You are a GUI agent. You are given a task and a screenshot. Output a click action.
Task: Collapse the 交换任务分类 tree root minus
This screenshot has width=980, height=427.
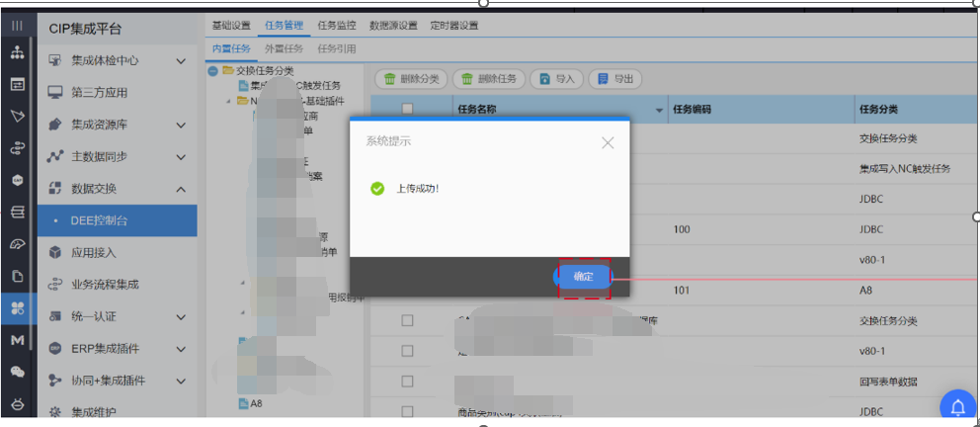tap(212, 71)
